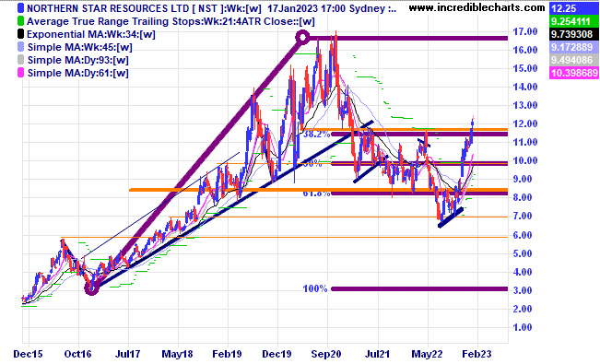
Task: Click the 1.00 price axis label
Action: (523, 327)
